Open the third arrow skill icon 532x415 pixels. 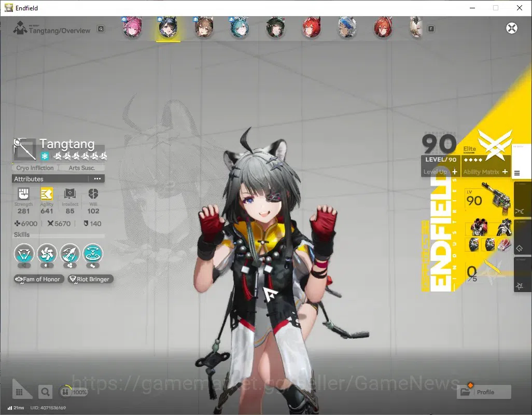[70, 254]
